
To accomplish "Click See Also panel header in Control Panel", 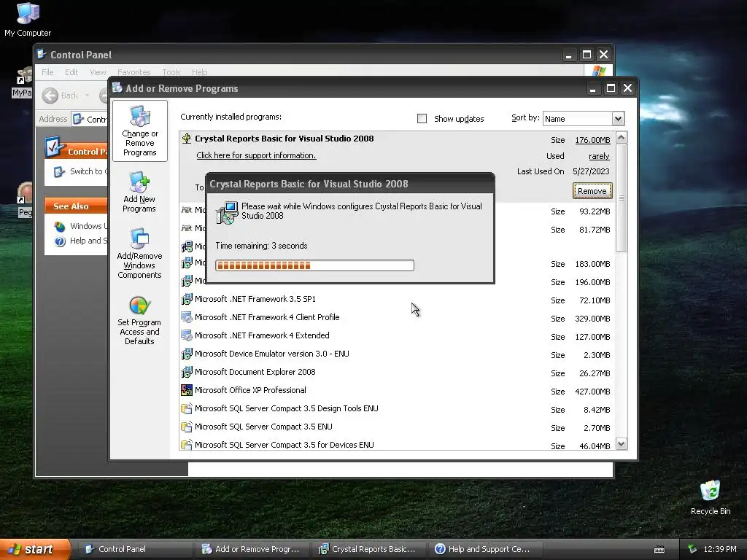I will click(76, 206).
